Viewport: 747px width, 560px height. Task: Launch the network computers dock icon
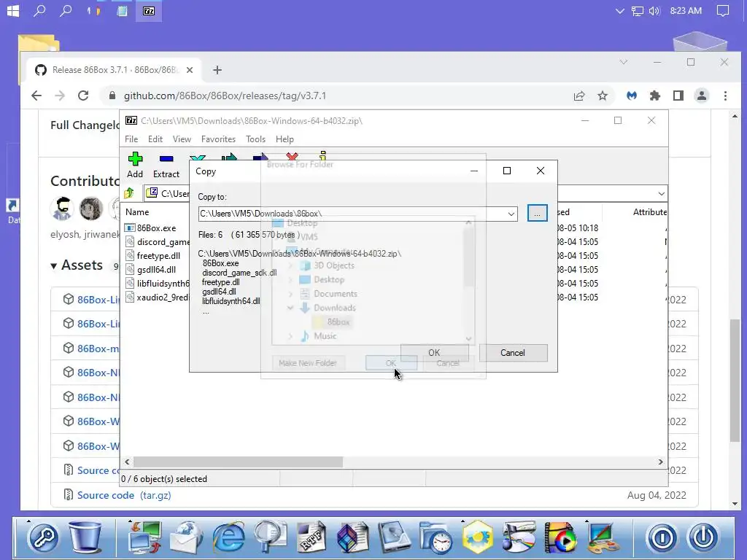pos(145,537)
